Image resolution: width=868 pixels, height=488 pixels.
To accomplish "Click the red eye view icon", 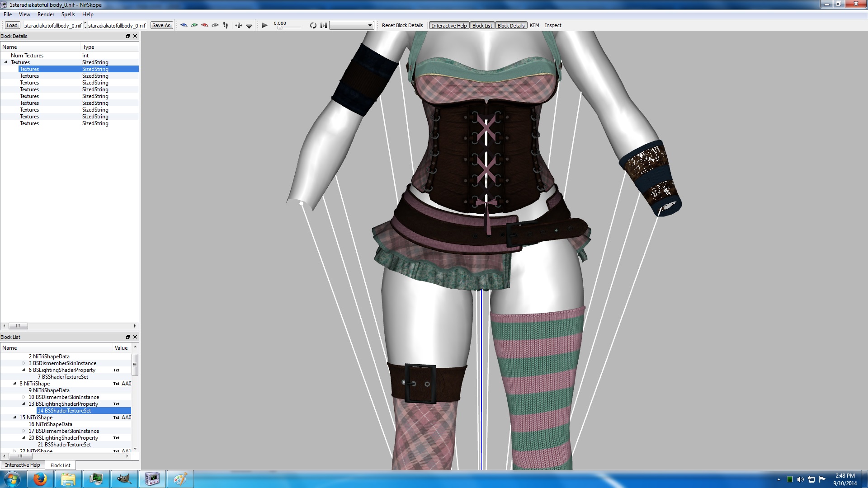I will pos(205,25).
